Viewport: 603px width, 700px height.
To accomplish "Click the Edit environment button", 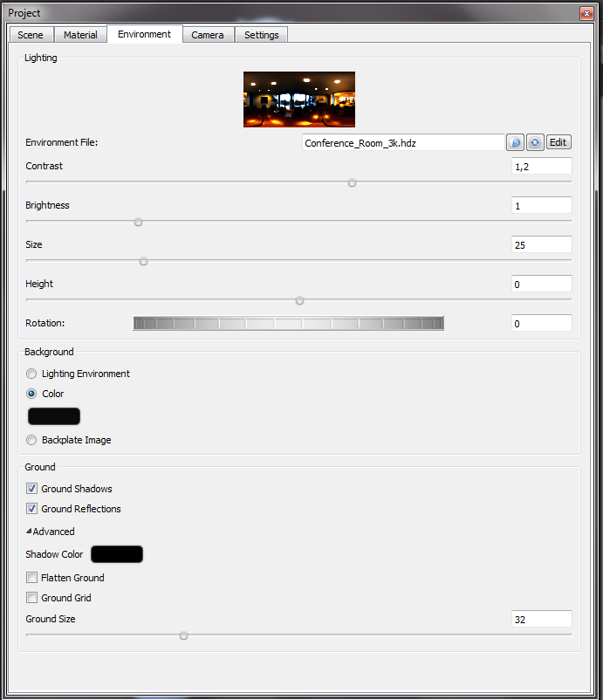I will point(558,142).
